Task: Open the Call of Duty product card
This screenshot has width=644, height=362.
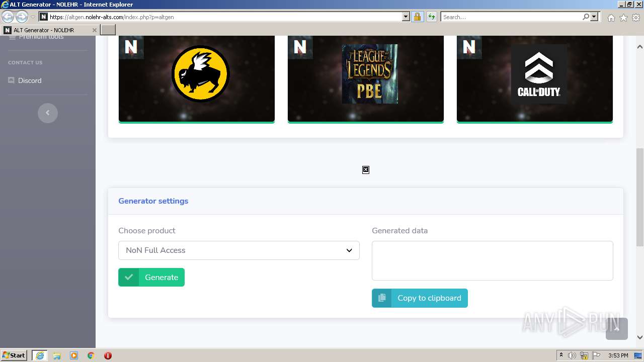Action: coord(535,79)
